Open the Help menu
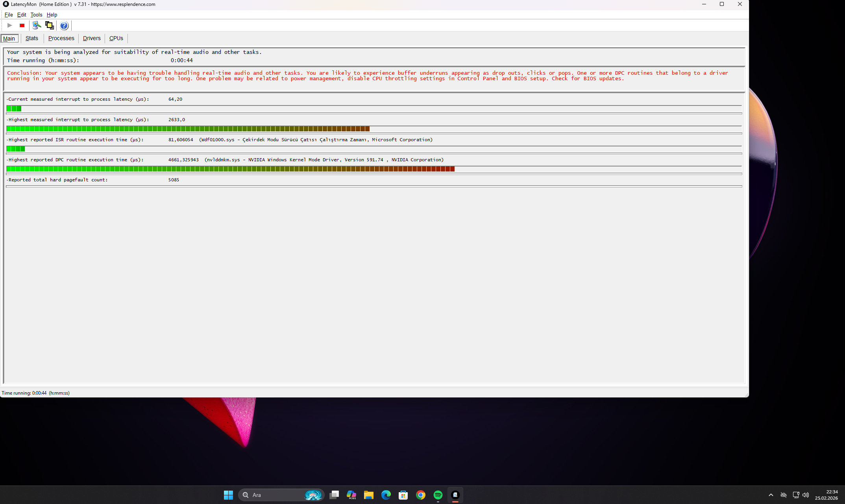 (52, 15)
